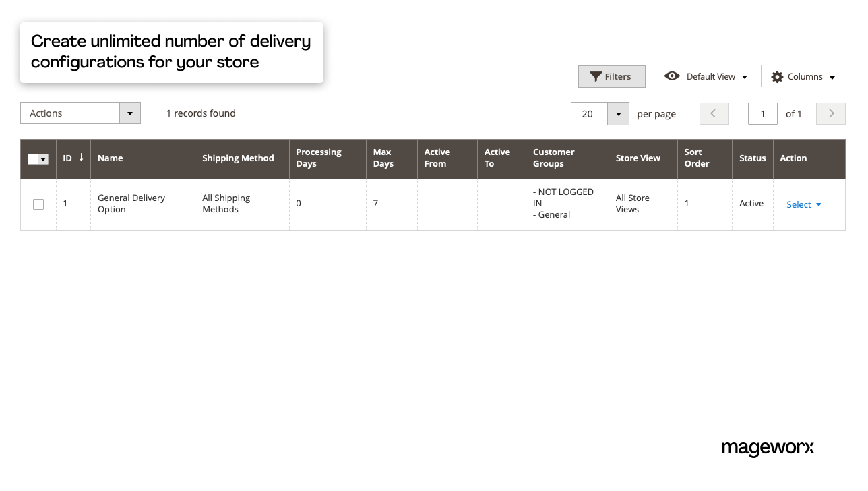
Task: Click the Status column header
Action: click(x=752, y=158)
